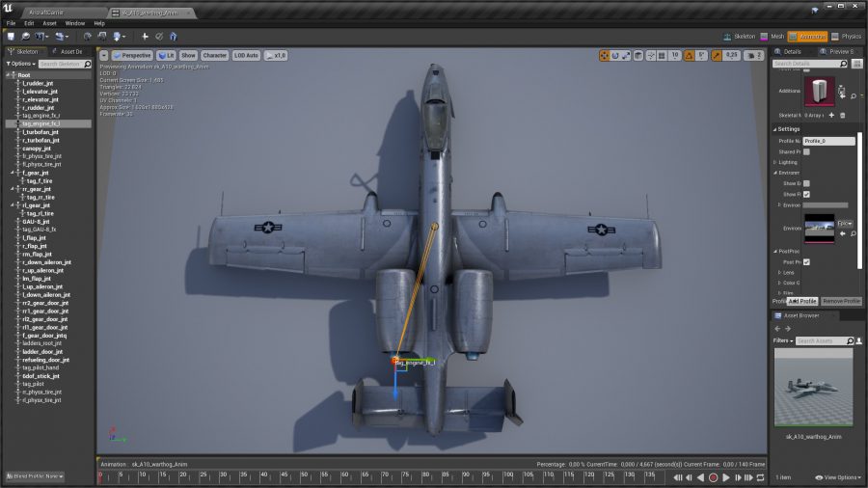Image resolution: width=868 pixels, height=488 pixels.
Task: Switch to Physics editor mode
Action: point(847,37)
